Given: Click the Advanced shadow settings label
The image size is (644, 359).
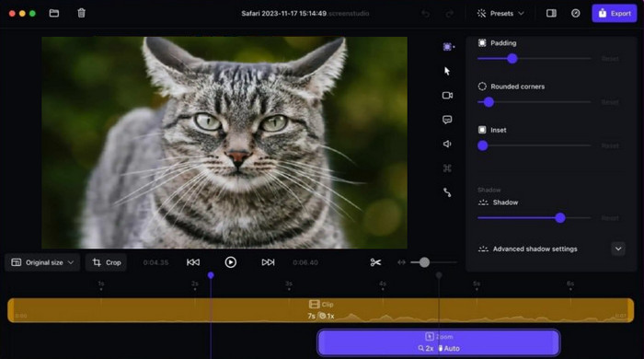Looking at the screenshot, I should point(535,249).
